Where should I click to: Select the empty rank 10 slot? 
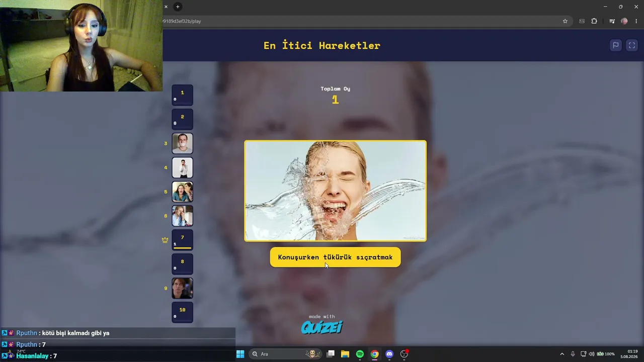(182, 312)
